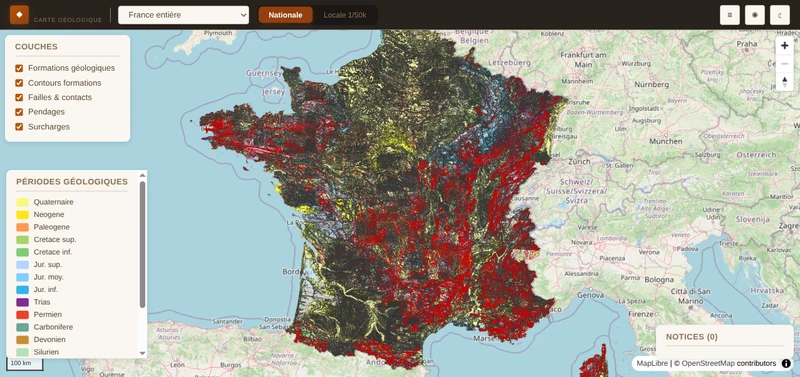The width and height of the screenshot is (800, 377).
Task: Click the Carbonifere teal swatch
Action: [22, 327]
